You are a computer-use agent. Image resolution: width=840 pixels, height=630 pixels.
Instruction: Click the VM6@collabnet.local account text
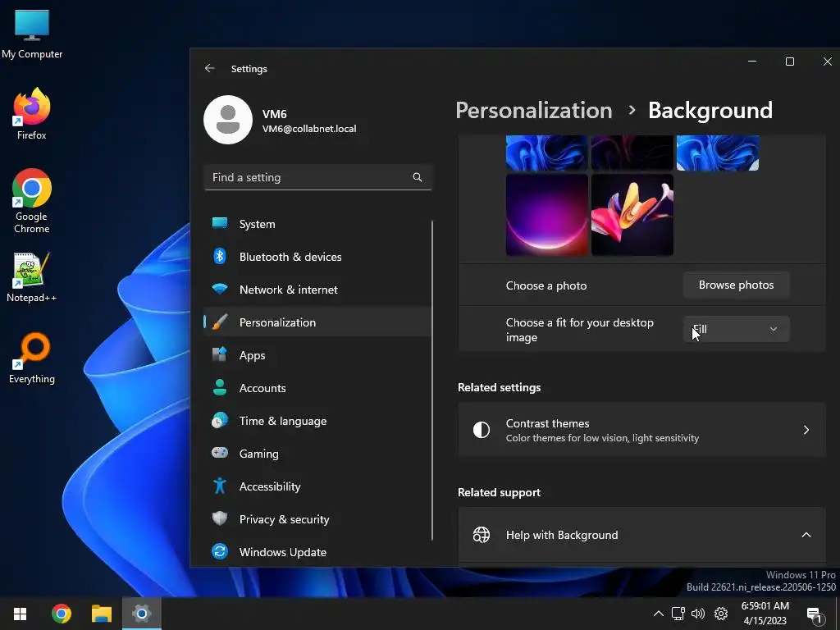[309, 129]
